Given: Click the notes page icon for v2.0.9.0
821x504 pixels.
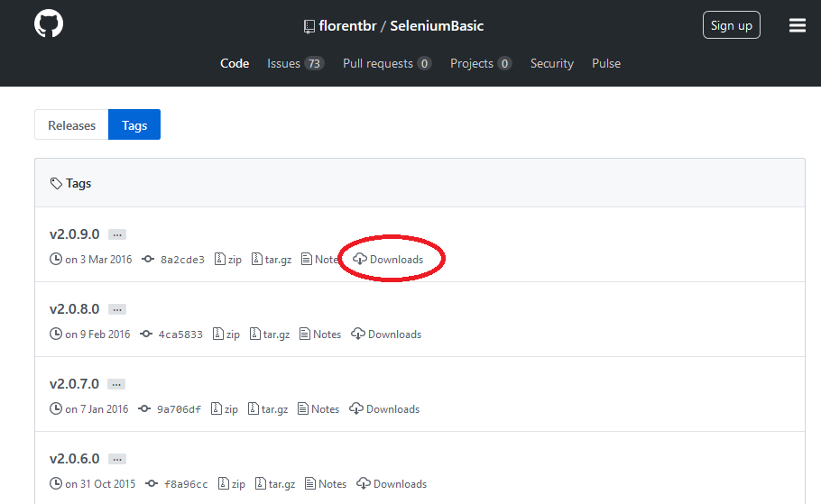Looking at the screenshot, I should [307, 259].
